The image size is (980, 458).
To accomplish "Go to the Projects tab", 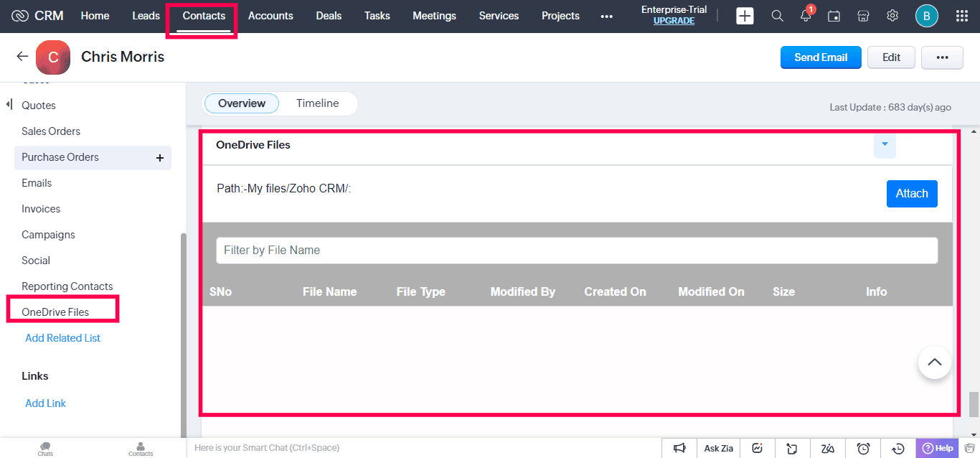I will 560,16.
